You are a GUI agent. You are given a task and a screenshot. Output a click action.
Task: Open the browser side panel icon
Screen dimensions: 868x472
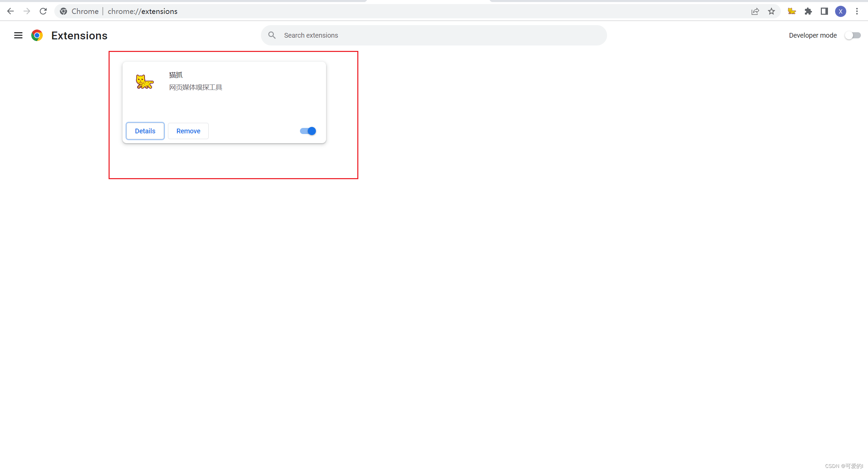point(824,12)
